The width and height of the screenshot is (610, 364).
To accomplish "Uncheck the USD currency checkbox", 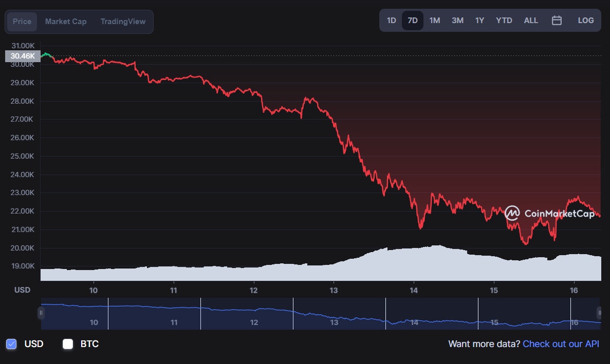I will pyautogui.click(x=12, y=344).
